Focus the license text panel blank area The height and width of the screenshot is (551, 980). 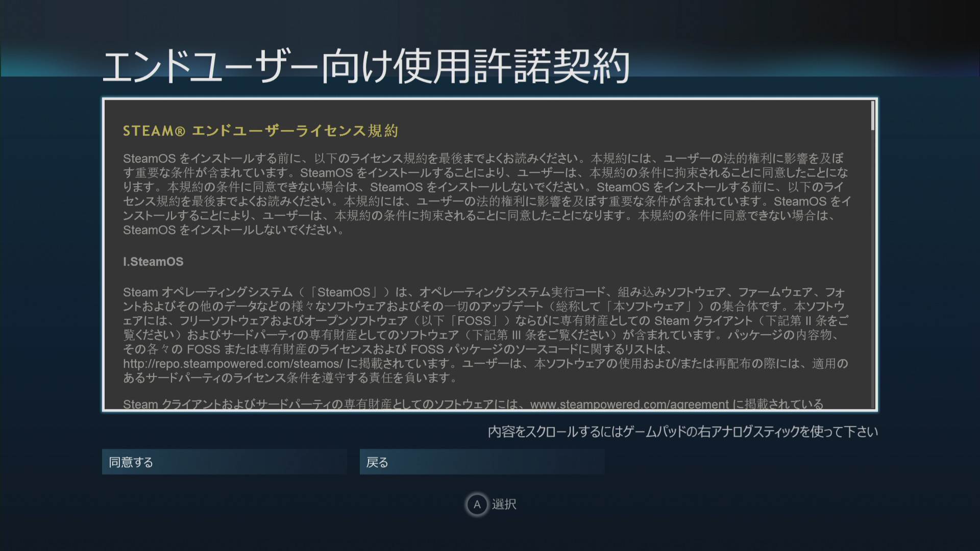coord(561,260)
